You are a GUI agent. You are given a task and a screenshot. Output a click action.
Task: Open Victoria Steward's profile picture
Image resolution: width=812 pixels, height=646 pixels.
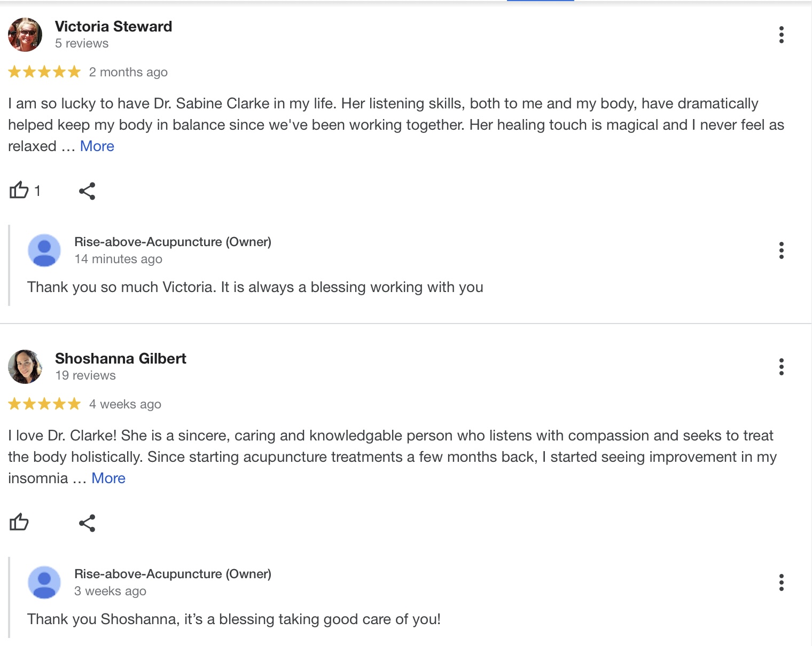(25, 35)
